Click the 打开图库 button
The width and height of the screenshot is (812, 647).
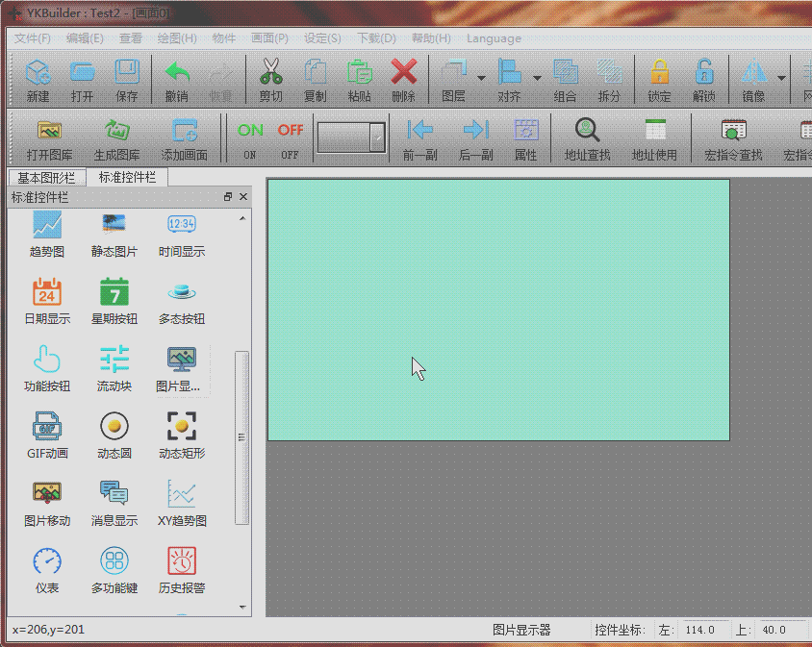click(49, 139)
